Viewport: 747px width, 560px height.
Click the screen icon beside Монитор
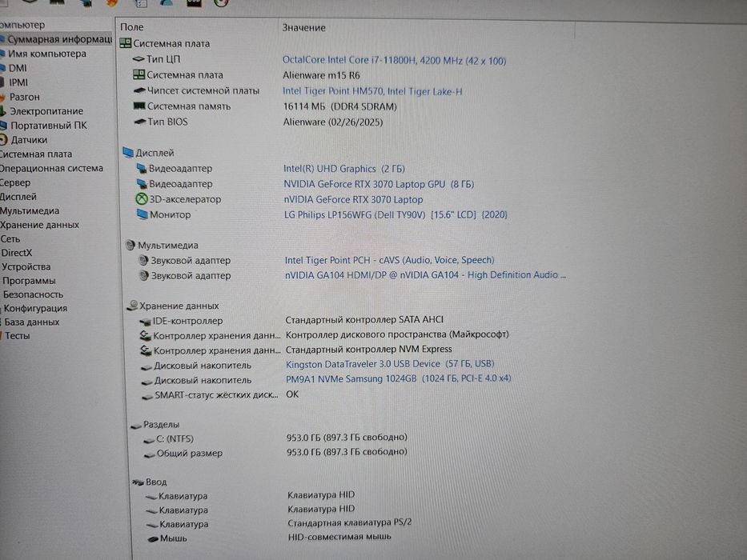[142, 214]
